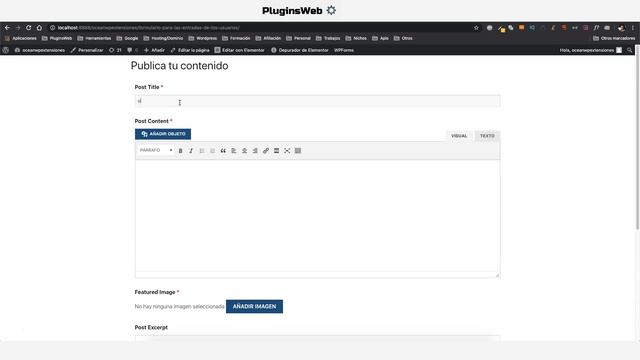
Task: Go to the browser home page icon
Action: click(x=39, y=28)
